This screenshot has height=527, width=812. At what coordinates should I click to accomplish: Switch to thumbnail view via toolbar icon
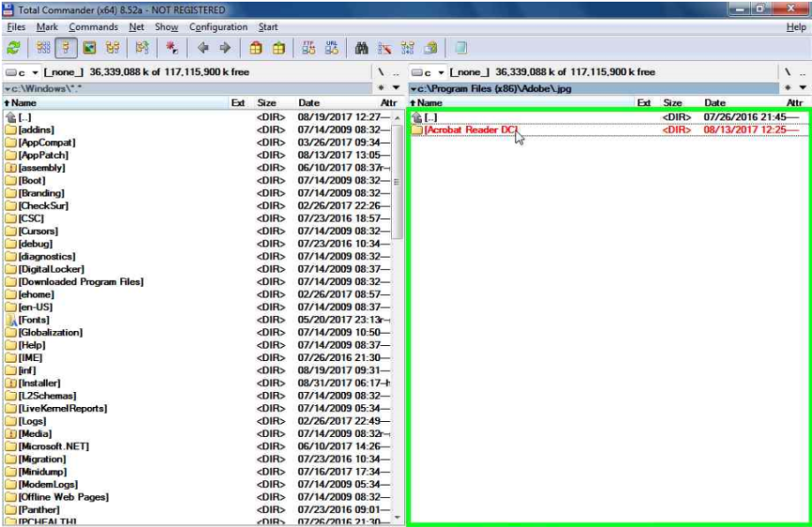(89, 49)
